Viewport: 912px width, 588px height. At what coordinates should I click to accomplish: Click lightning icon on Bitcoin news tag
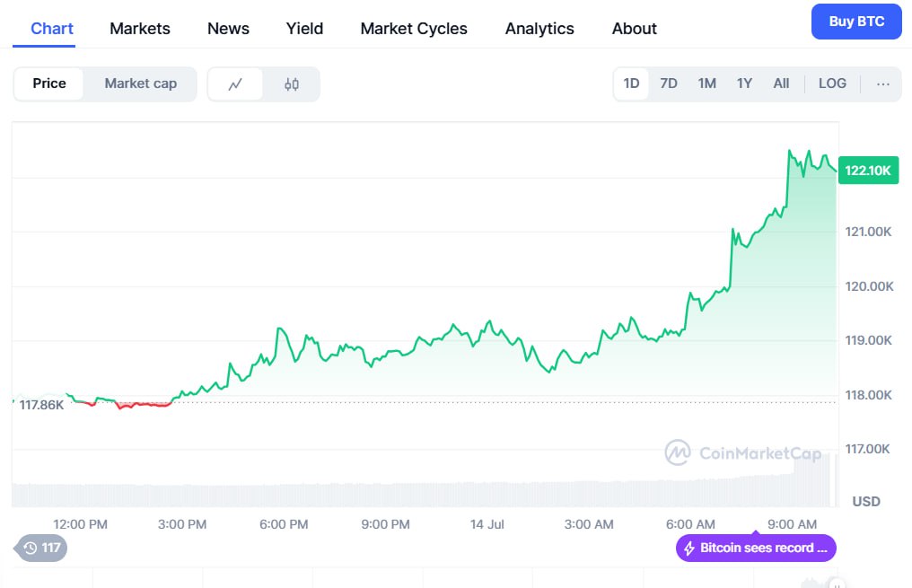pyautogui.click(x=689, y=548)
